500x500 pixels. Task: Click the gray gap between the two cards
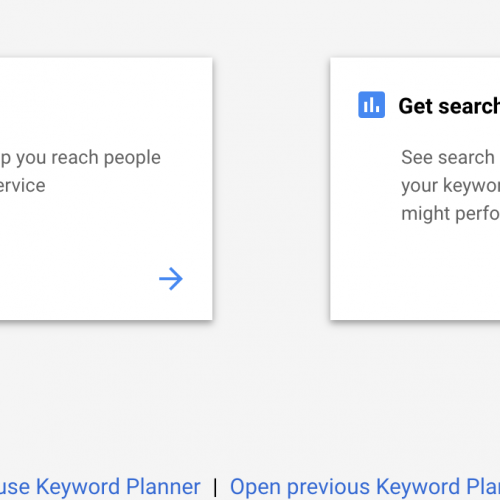point(271,189)
